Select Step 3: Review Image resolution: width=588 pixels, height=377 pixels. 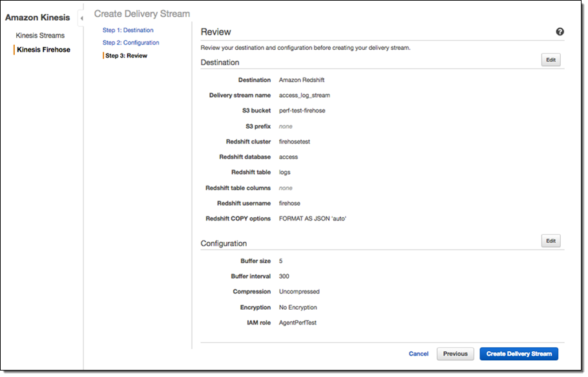[126, 56]
